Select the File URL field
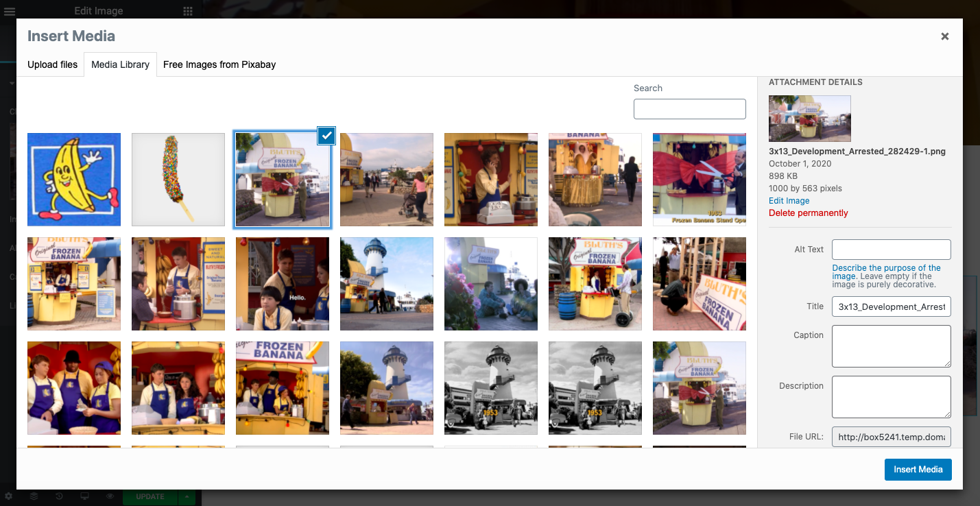The height and width of the screenshot is (506, 980). click(892, 437)
